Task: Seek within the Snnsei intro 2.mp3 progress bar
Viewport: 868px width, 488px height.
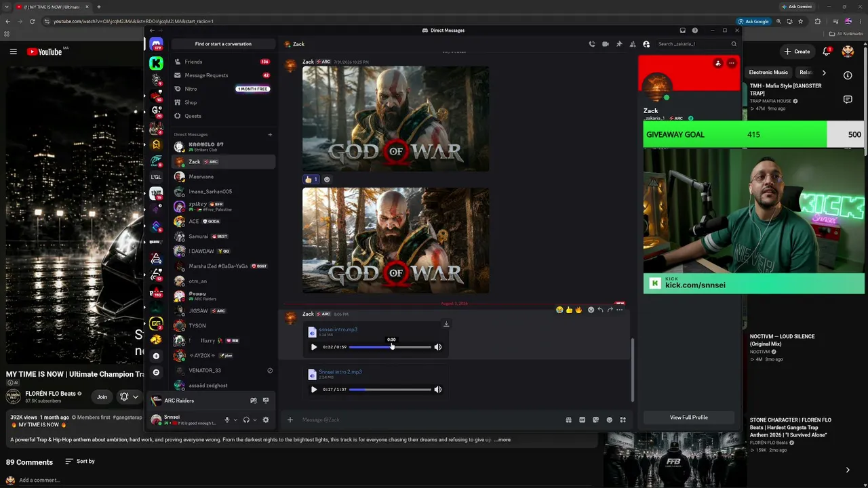Action: coord(390,390)
